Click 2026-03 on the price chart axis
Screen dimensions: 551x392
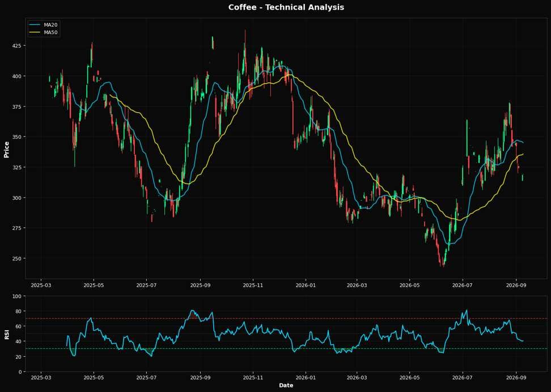(x=357, y=285)
